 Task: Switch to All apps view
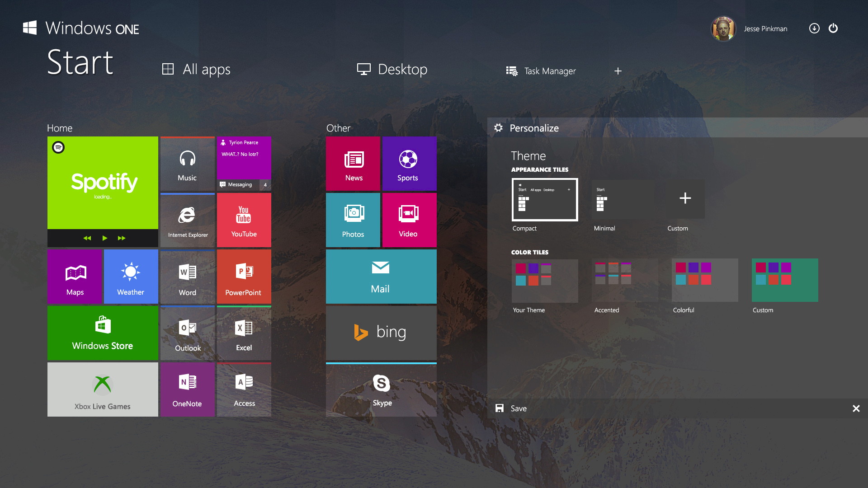(196, 69)
